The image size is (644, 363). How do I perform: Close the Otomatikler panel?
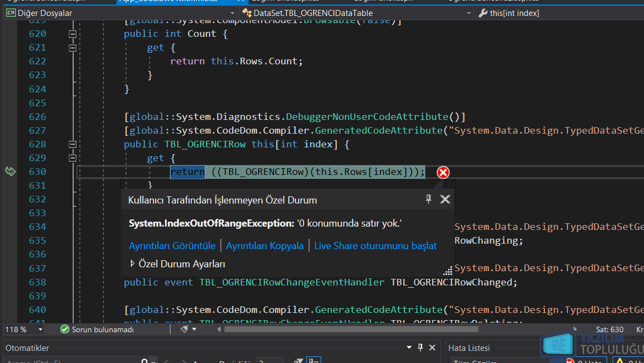pyautogui.click(x=432, y=348)
